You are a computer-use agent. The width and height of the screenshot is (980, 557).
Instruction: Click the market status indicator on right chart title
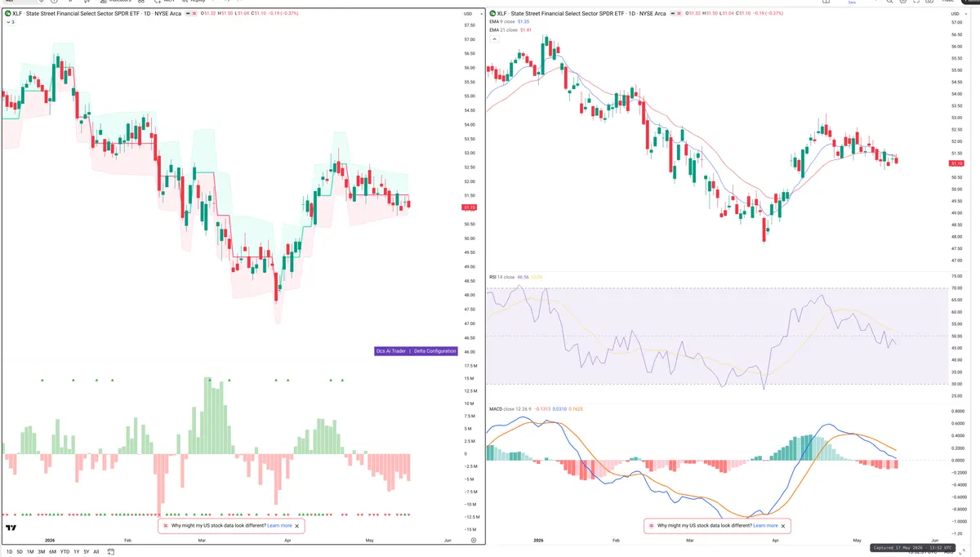point(675,14)
